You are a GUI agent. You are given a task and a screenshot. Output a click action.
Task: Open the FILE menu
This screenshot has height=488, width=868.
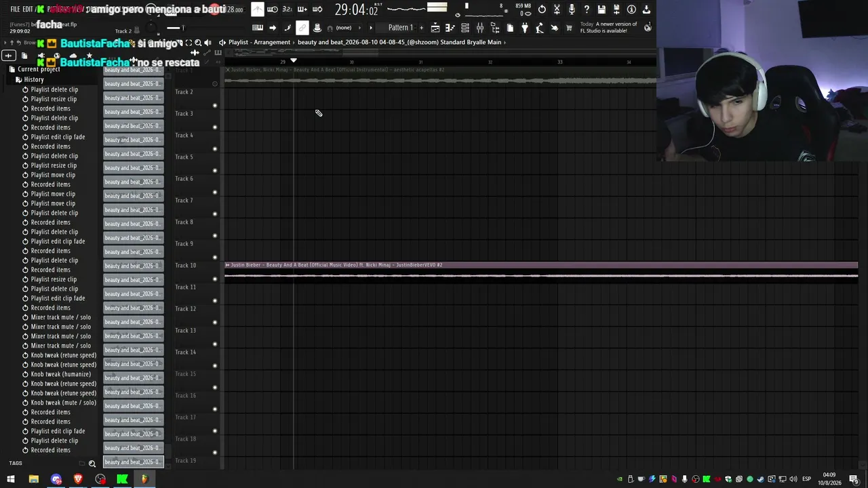coord(15,9)
